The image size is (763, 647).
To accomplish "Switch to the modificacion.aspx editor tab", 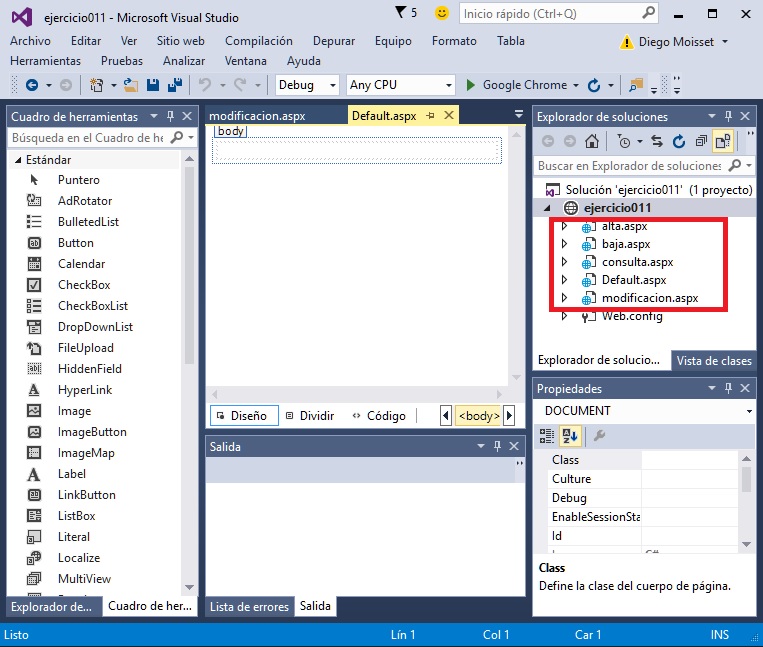I will [257, 116].
